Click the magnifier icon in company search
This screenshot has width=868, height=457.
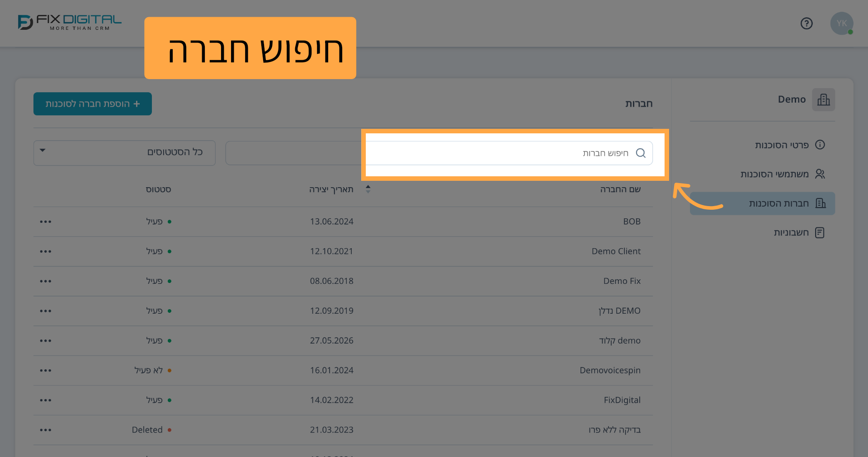(641, 153)
